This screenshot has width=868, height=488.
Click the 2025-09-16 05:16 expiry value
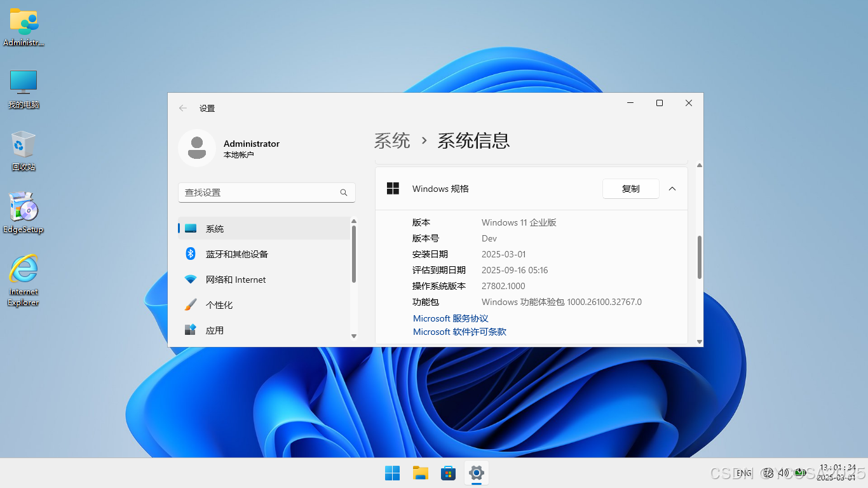click(515, 270)
